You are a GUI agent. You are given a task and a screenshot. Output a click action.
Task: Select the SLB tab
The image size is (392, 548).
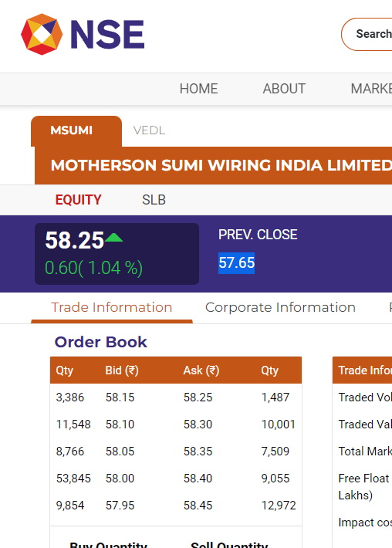coord(154,200)
